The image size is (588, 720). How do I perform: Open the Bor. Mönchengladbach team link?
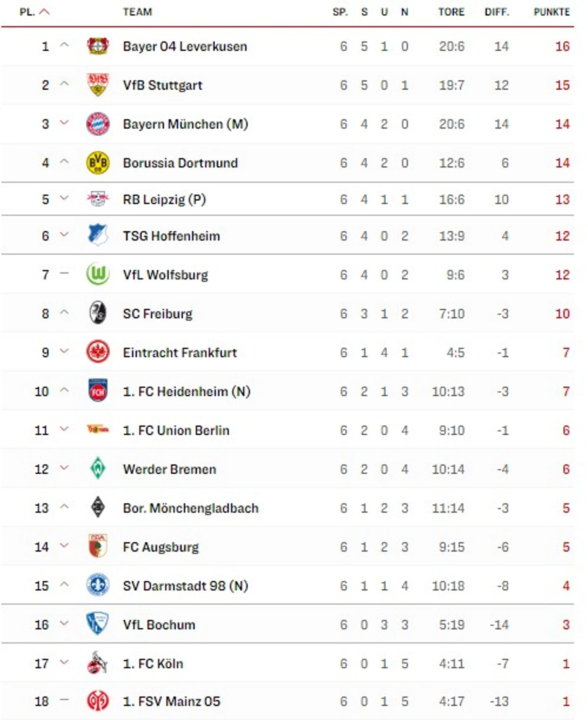[190, 508]
